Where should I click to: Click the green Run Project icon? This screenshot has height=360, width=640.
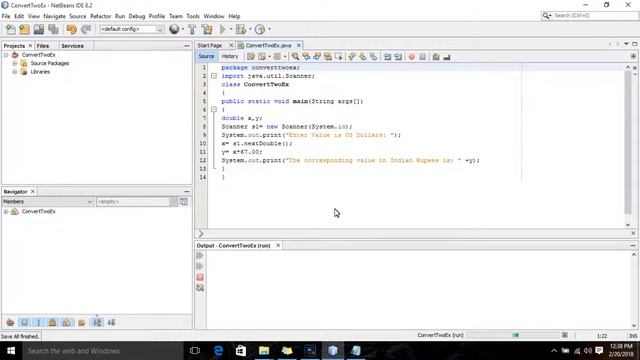[x=222, y=29]
